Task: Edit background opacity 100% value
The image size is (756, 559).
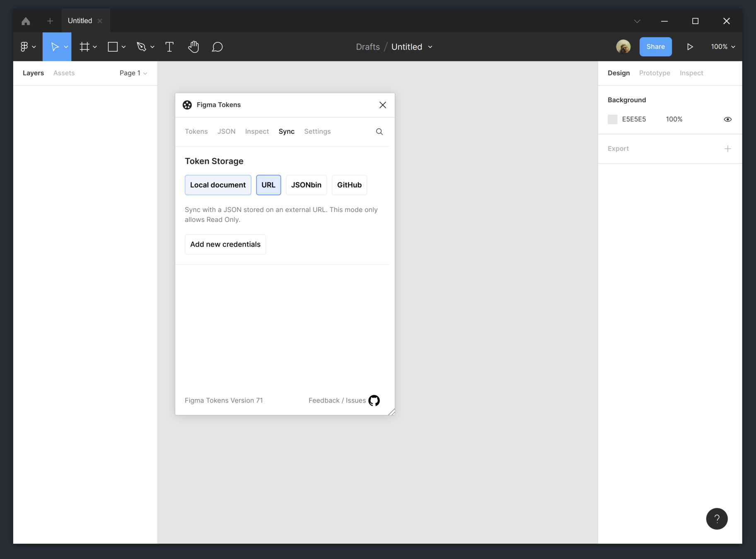Action: (x=674, y=119)
